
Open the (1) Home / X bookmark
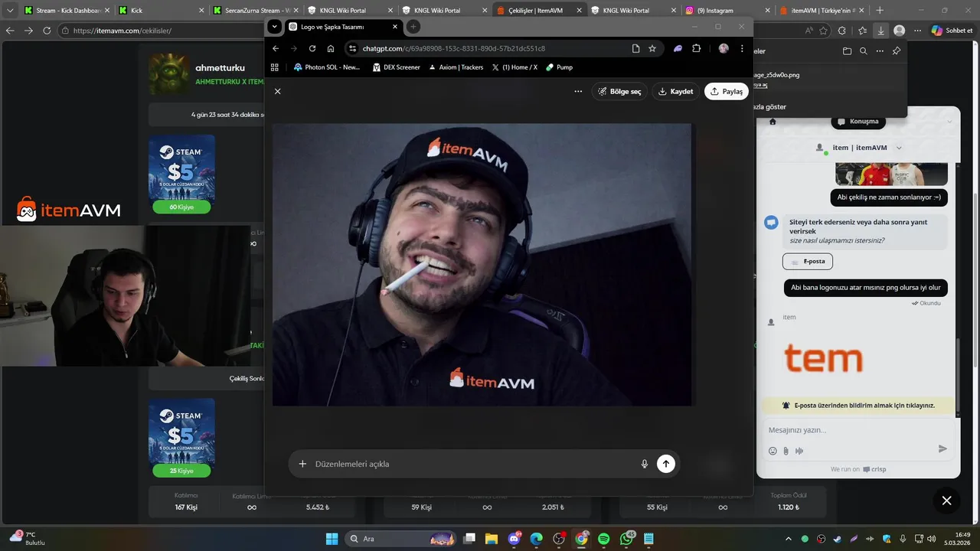click(514, 67)
